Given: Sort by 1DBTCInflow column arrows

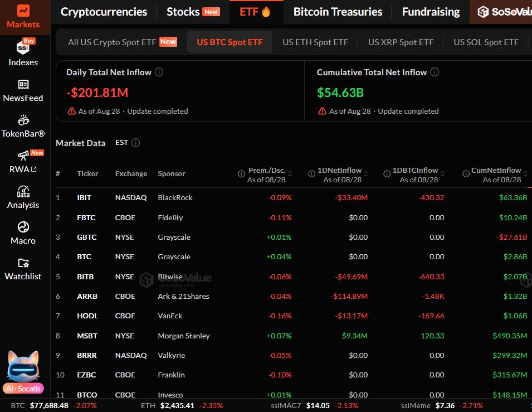Looking at the screenshot, I should coord(442,173).
